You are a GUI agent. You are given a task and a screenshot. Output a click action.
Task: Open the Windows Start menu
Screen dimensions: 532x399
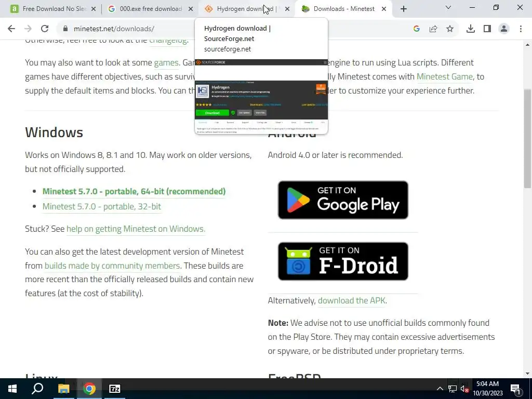(12, 389)
